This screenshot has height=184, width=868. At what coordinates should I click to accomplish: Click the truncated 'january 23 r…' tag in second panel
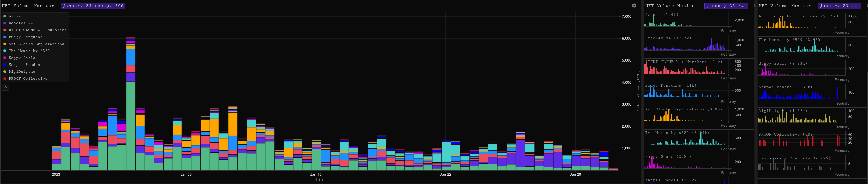(x=726, y=6)
